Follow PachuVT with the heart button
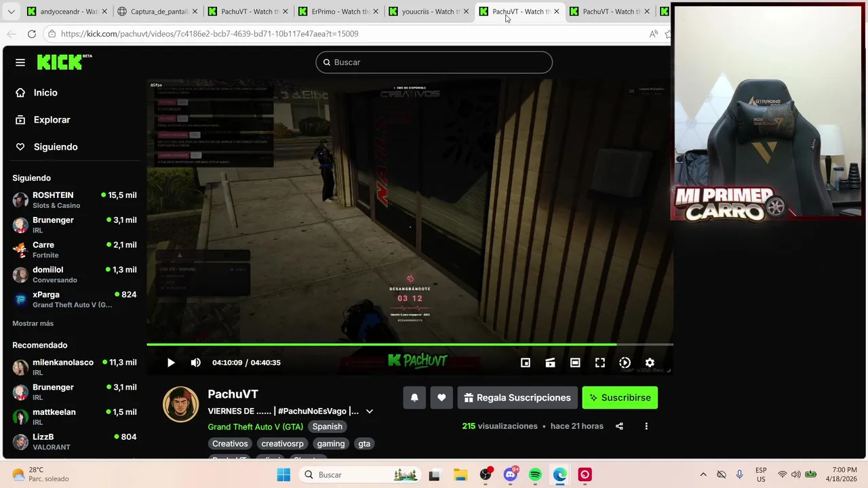The image size is (868, 488). (441, 398)
